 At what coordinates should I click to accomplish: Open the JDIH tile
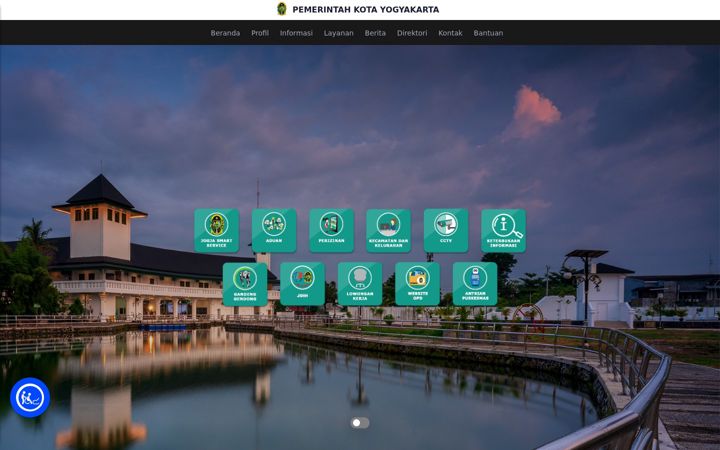click(x=303, y=284)
